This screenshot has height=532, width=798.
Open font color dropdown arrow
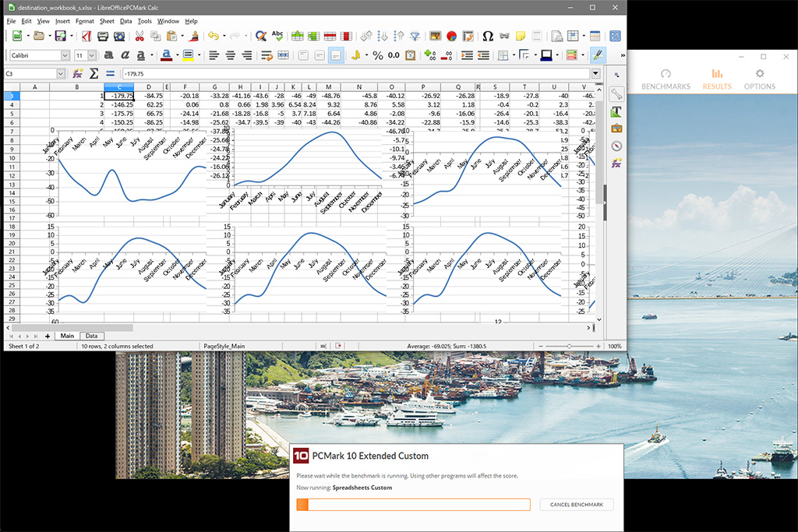[177, 55]
